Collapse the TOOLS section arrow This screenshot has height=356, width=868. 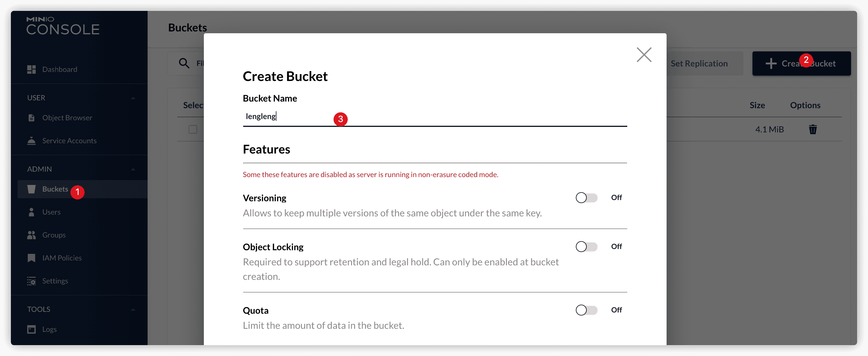(x=133, y=309)
